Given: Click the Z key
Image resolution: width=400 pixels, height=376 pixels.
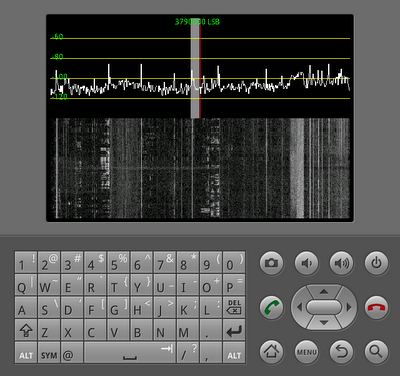Looking at the screenshot, I should click(49, 330).
